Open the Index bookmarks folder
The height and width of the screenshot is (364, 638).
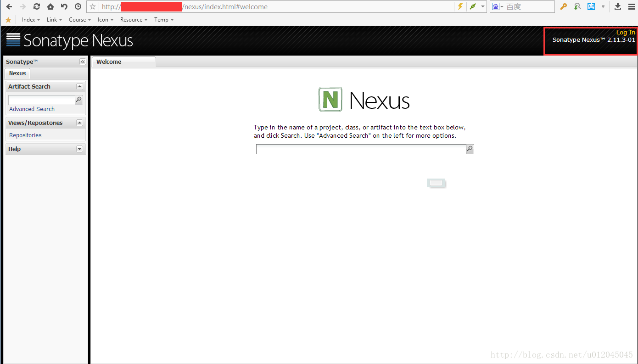point(31,20)
